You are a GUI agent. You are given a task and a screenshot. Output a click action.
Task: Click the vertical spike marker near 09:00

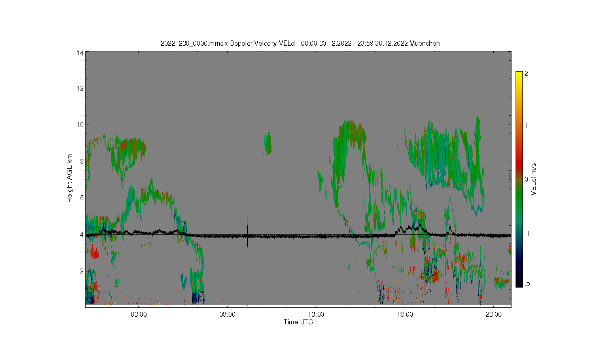click(248, 233)
